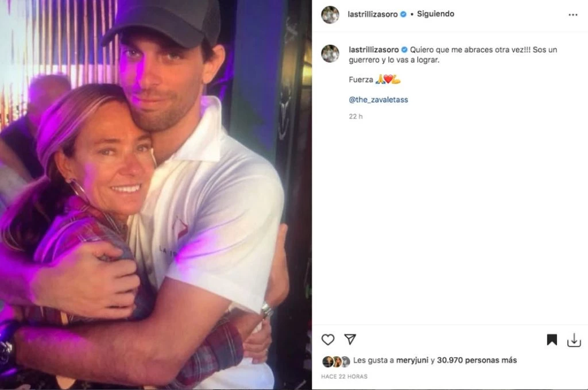The image size is (588, 390).
Task: Click the 22 h caption timestamp
Action: coord(355,117)
